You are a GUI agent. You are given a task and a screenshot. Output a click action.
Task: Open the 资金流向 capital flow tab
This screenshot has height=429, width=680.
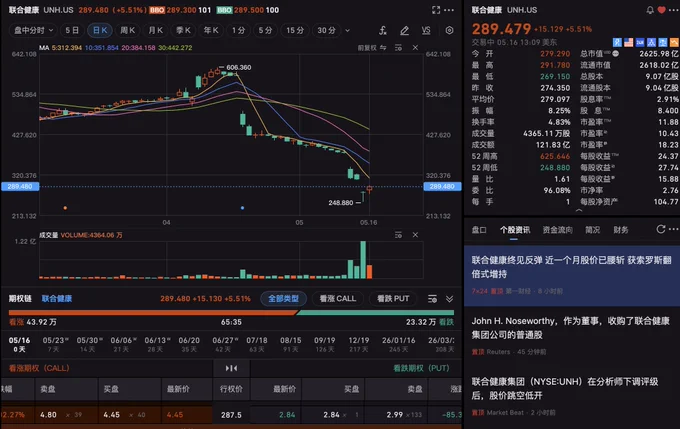point(557,229)
